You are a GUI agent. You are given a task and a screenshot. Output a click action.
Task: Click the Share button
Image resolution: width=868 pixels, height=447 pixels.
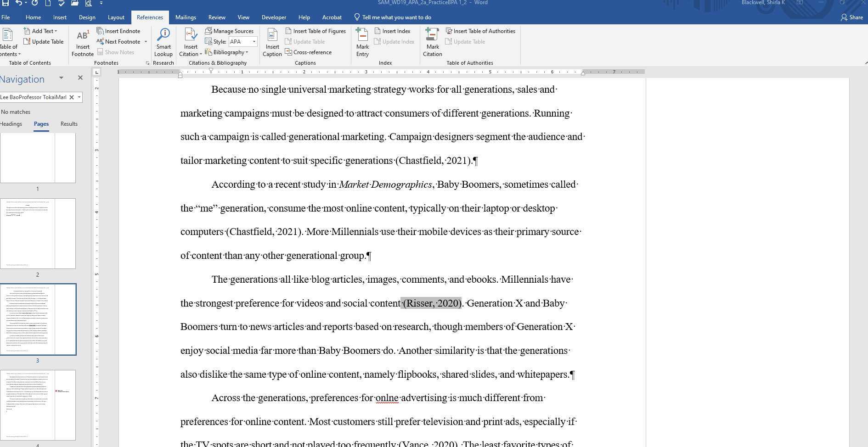(x=852, y=17)
